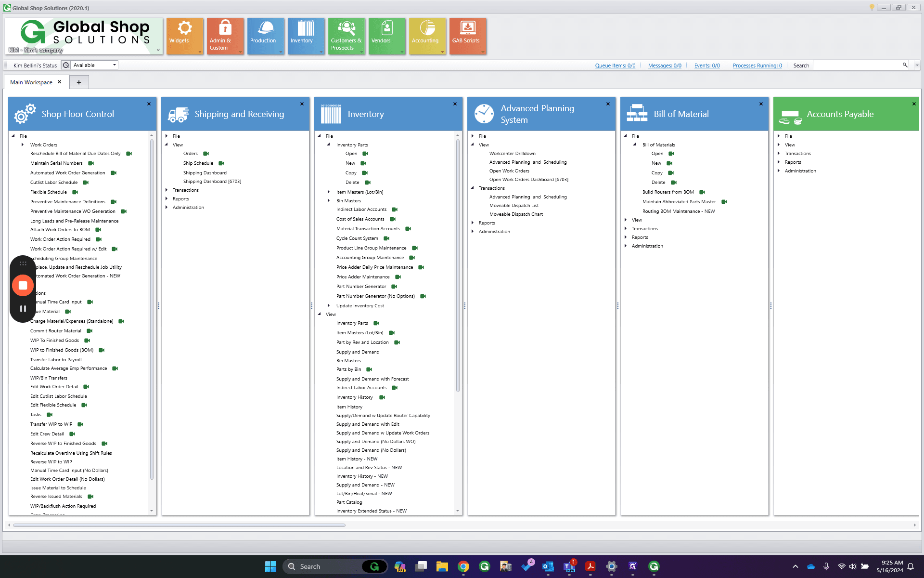Screen dimensions: 924x578
Task: Switch to the Main Workspace tab
Action: coord(31,82)
